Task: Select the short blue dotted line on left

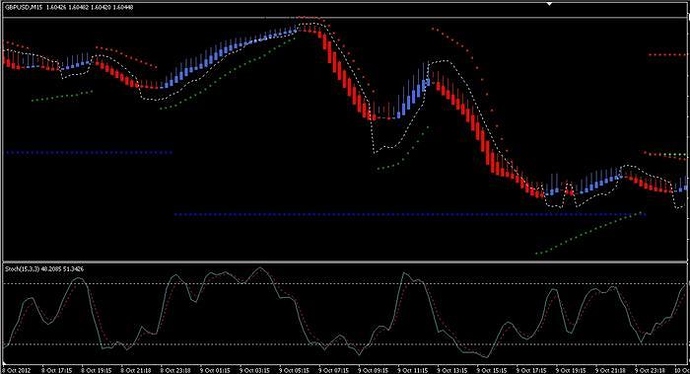Action: (x=89, y=153)
